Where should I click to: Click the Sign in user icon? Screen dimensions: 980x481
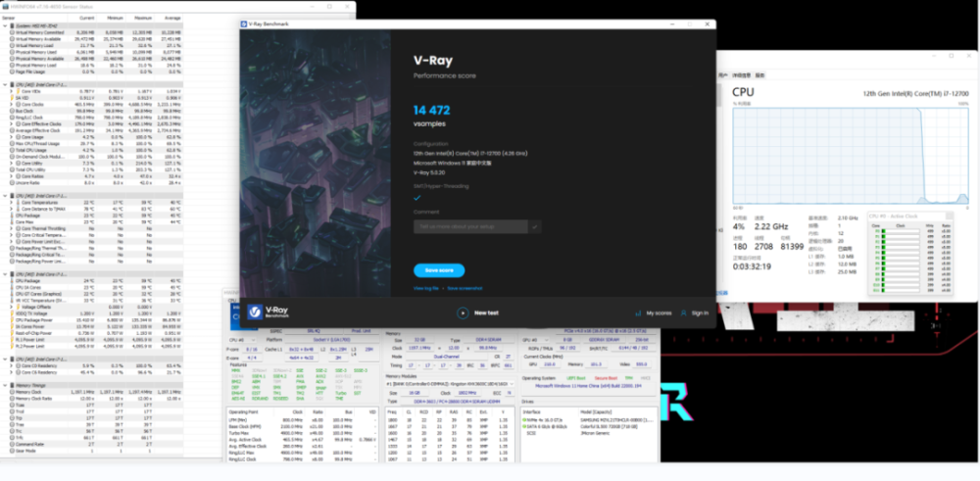tap(683, 313)
